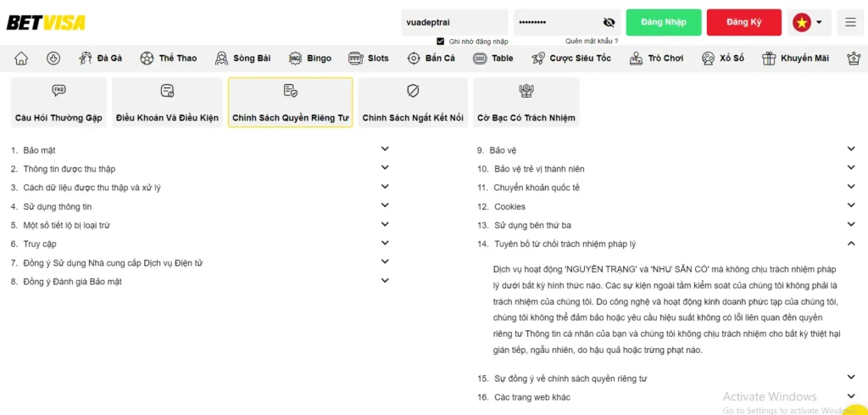Open the Vietnam flag language dropdown
Viewport: 868px width, 415px height.
coord(809,22)
